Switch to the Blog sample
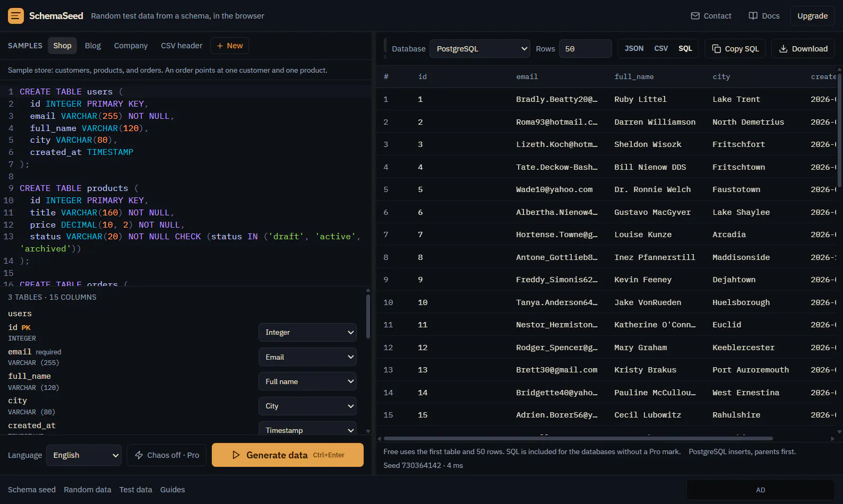The image size is (843, 504). coord(93,46)
